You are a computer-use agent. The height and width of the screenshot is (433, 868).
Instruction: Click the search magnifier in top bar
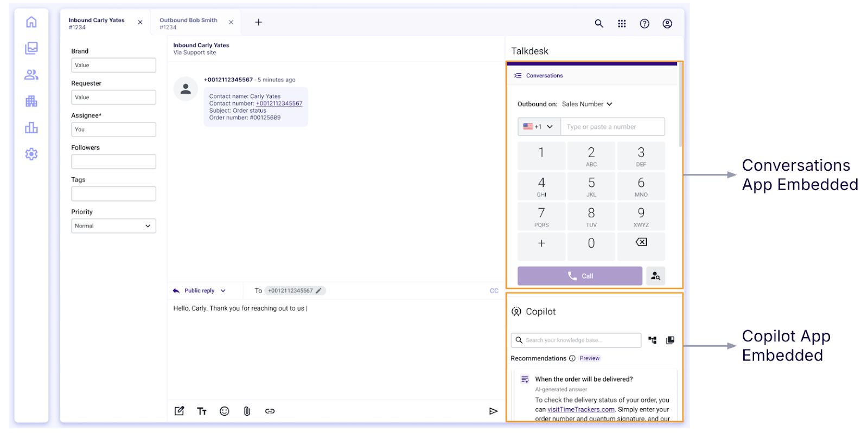coord(599,23)
